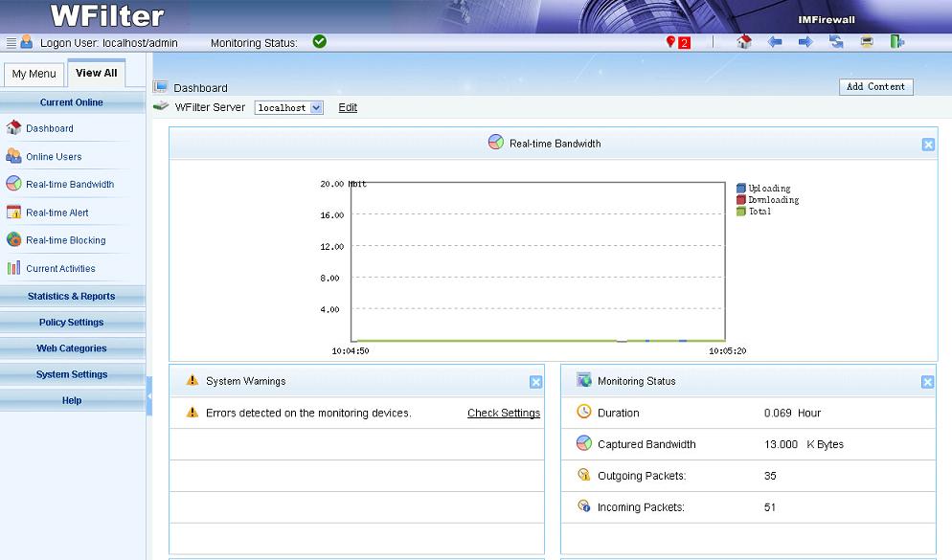Click the red Downloading legend swatch

coord(740,200)
